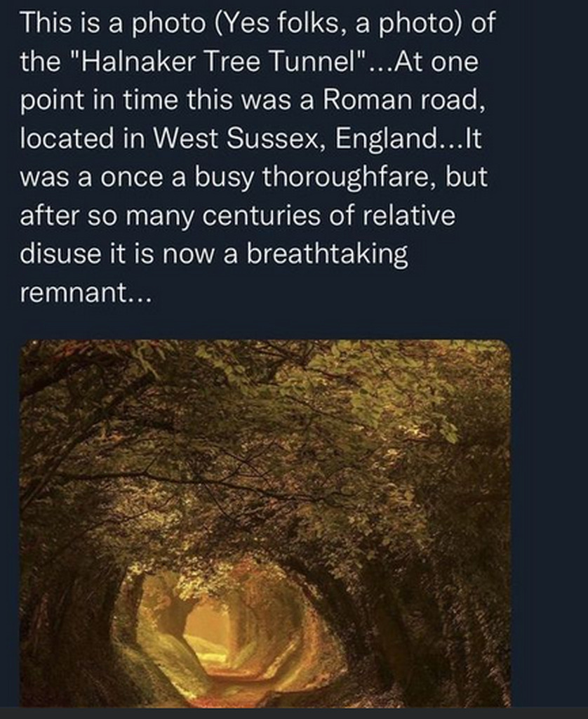Image resolution: width=588 pixels, height=719 pixels.
Task: Click the word "relative" in the post
Action: tap(409, 216)
